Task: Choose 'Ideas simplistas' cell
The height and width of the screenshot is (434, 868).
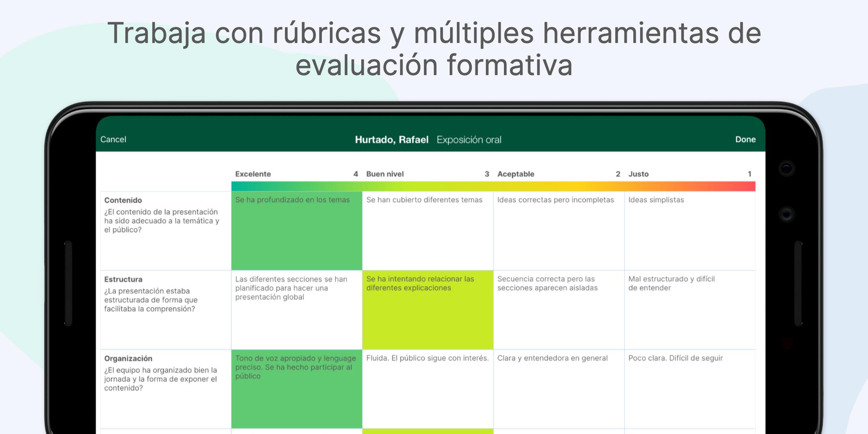Action: (690, 231)
